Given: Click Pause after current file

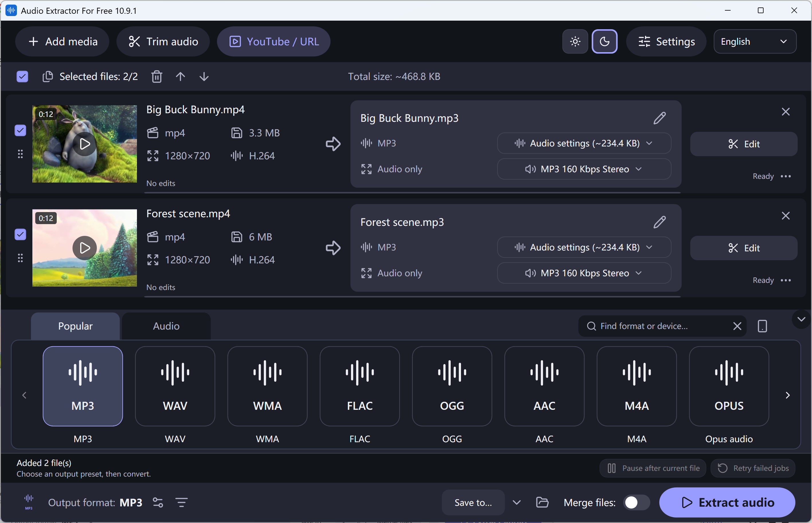Looking at the screenshot, I should coord(653,468).
